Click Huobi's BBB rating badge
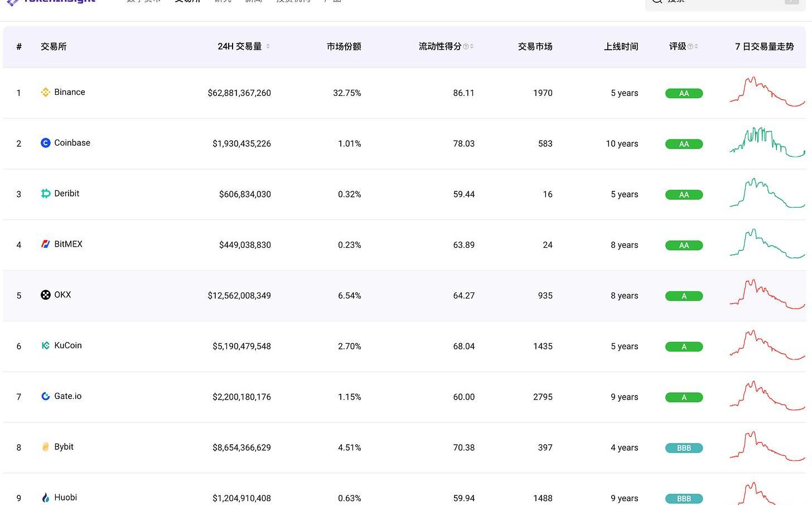The image size is (812, 505). click(684, 499)
